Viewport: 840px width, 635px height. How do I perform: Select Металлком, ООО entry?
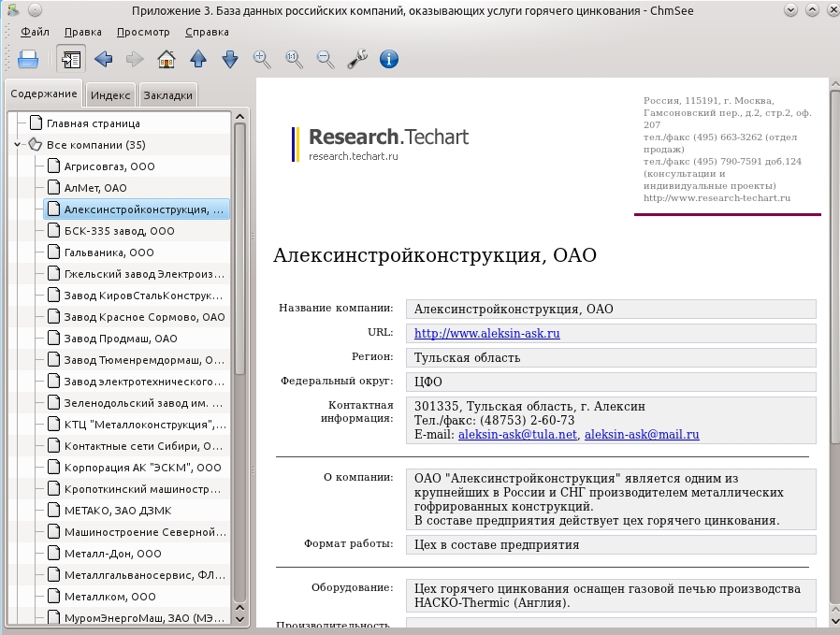(x=109, y=597)
